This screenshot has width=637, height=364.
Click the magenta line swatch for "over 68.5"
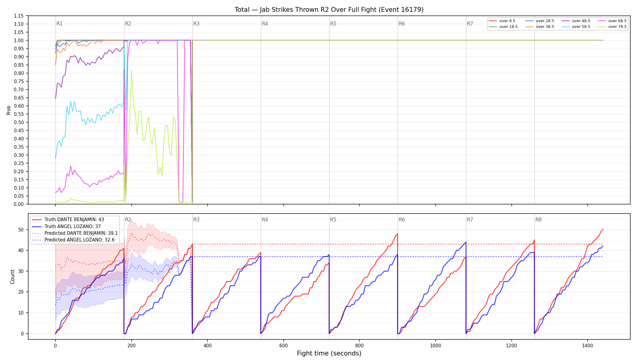(602, 21)
